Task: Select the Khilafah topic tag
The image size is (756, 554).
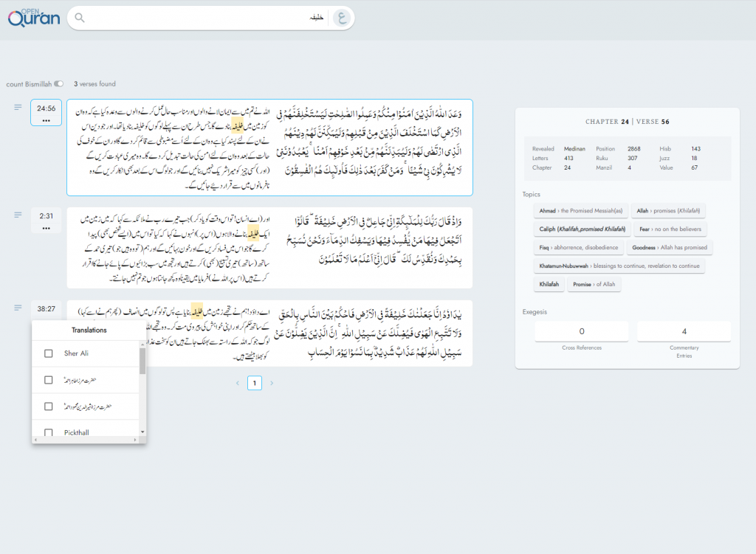Action: point(549,284)
